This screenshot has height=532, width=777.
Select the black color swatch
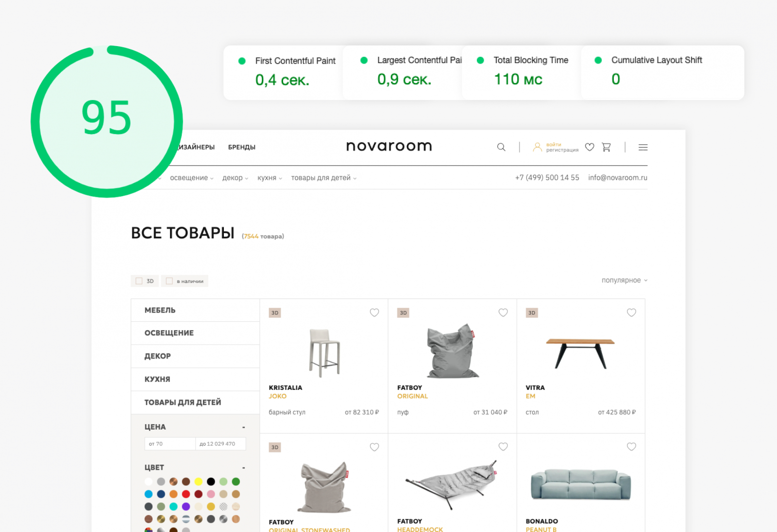(x=211, y=482)
